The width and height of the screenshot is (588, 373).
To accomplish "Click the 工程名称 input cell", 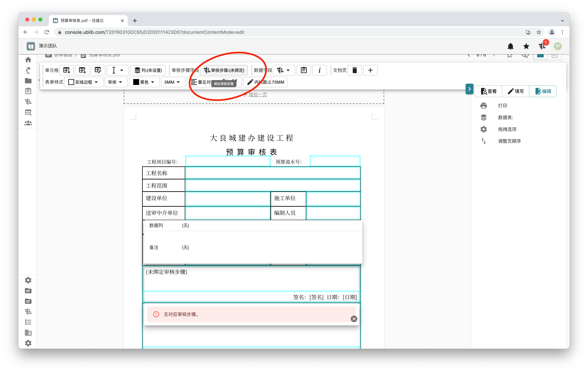I will (x=272, y=173).
